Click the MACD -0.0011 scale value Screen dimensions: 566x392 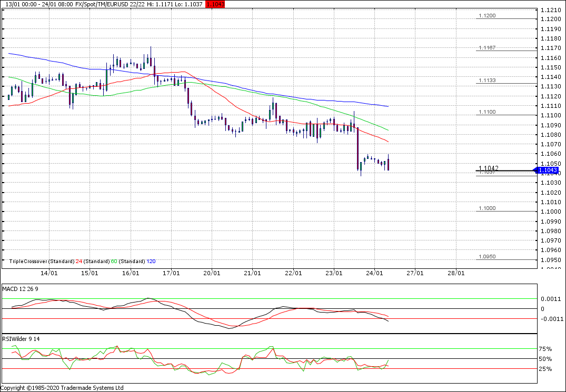(x=551, y=319)
